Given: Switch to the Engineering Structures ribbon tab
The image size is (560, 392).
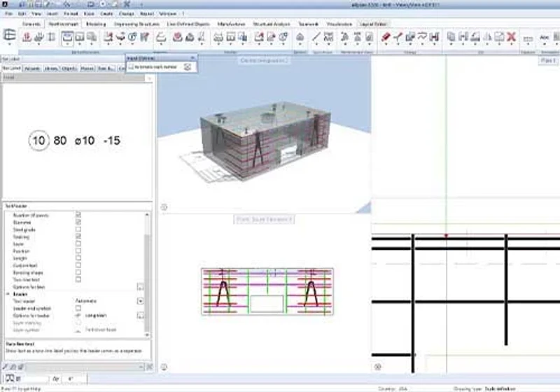Looking at the screenshot, I should (136, 24).
